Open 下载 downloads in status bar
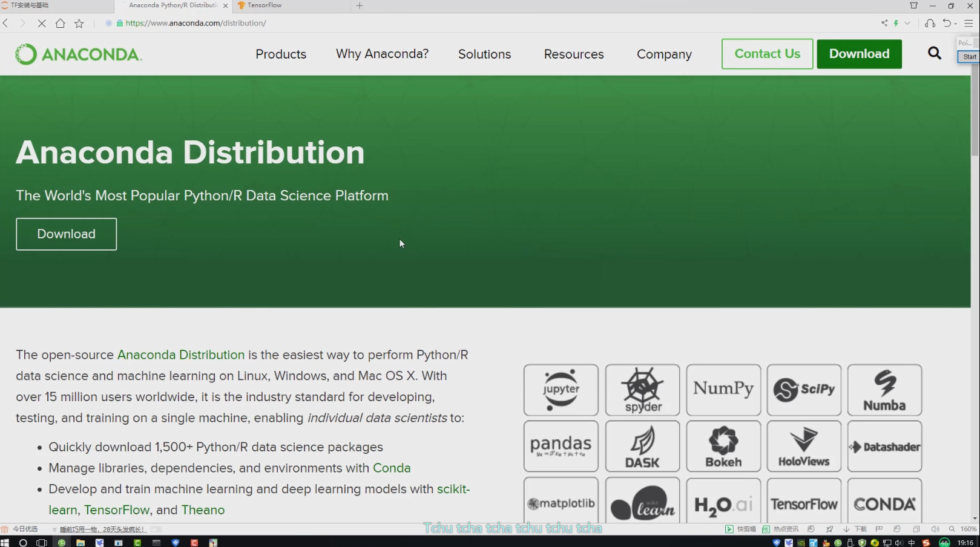 point(855,529)
